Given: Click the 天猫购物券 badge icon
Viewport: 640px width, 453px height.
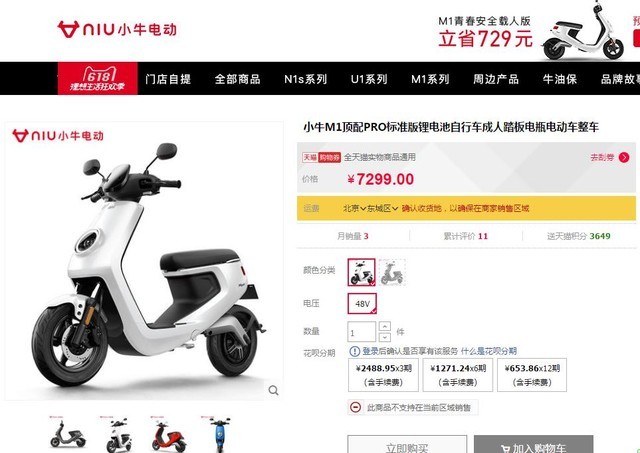Looking at the screenshot, I should 321,157.
